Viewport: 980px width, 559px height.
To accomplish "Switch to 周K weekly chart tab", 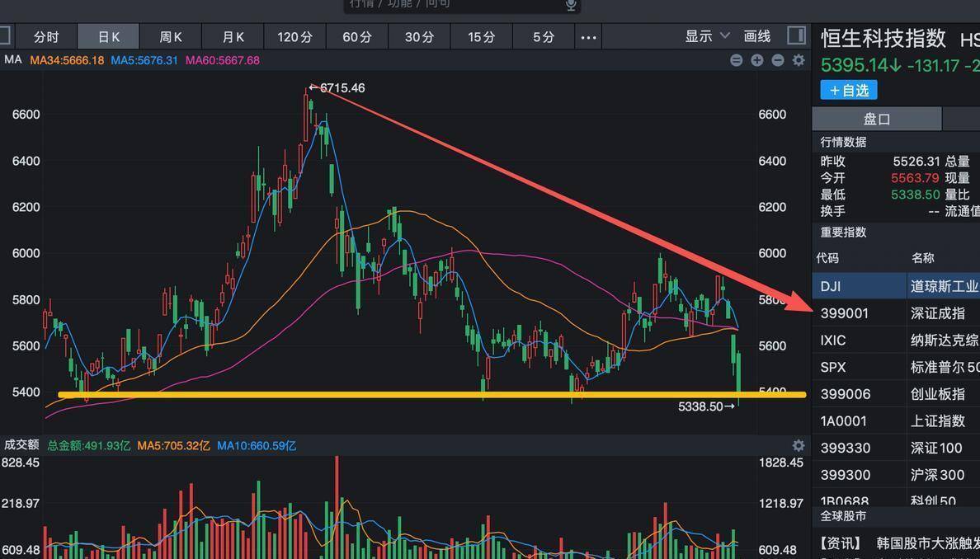I will (x=171, y=37).
